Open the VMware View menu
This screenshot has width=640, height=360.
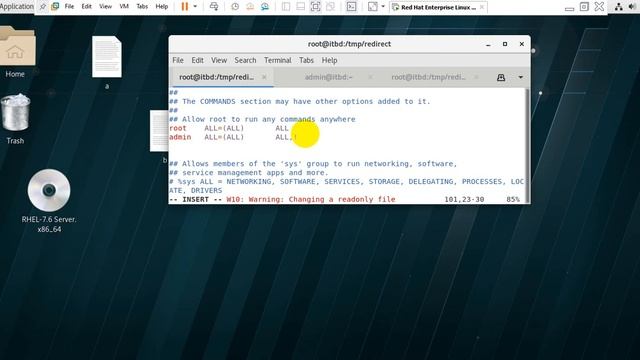[105, 7]
